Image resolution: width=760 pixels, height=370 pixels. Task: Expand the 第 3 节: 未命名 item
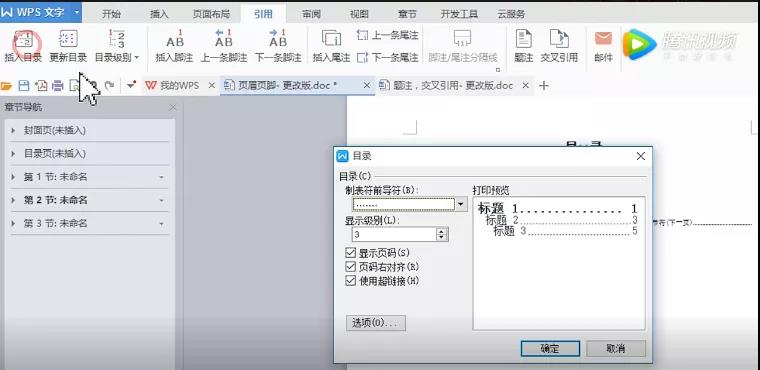click(x=13, y=224)
